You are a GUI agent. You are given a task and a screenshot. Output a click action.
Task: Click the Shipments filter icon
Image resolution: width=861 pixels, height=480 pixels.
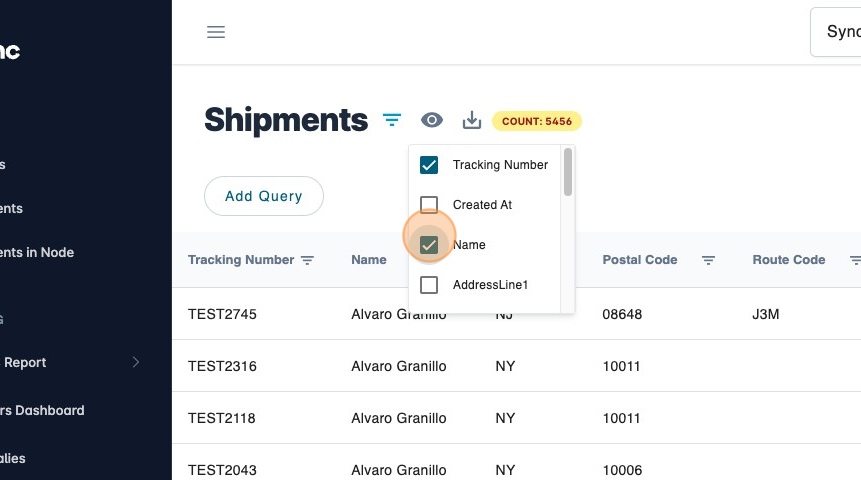click(391, 121)
